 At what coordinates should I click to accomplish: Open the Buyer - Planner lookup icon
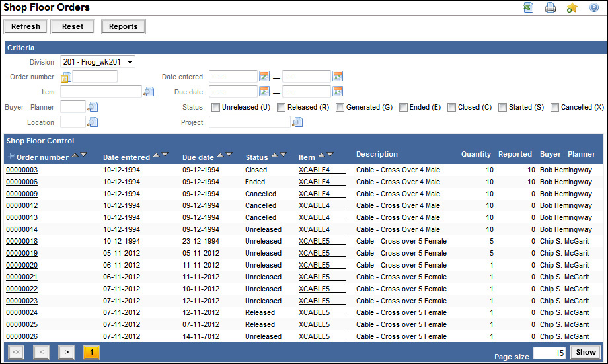pos(93,107)
